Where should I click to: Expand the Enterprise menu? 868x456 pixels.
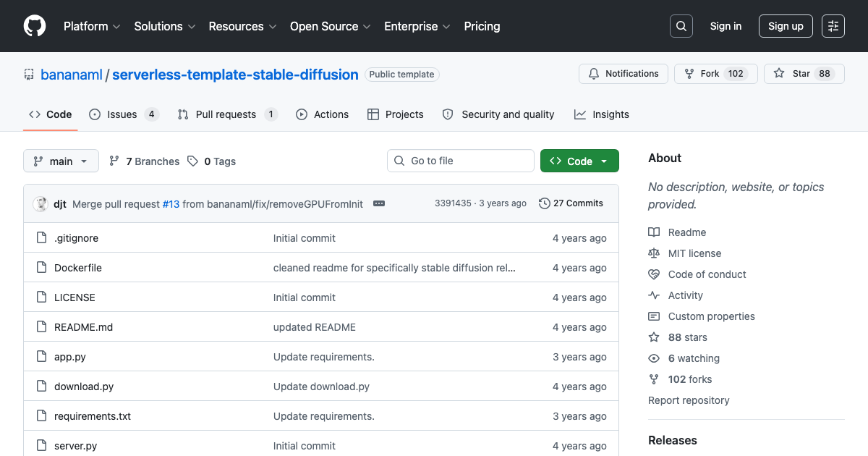pyautogui.click(x=417, y=26)
